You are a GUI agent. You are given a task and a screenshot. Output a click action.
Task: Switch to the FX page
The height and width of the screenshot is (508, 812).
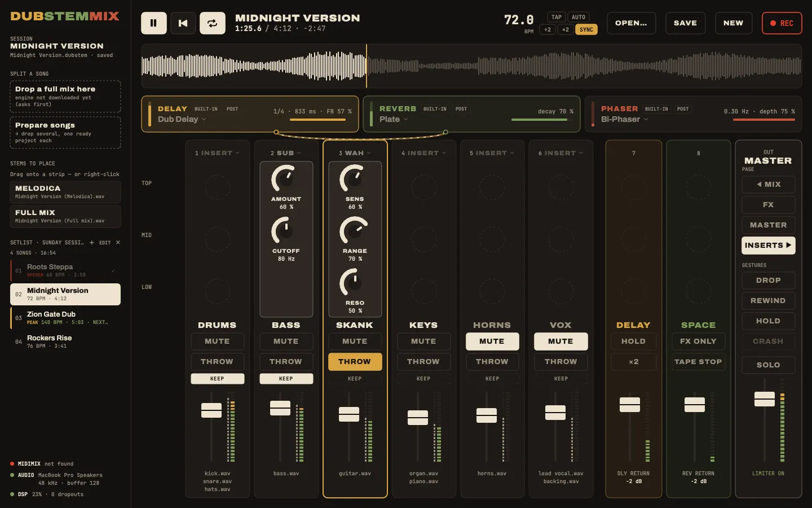point(768,205)
